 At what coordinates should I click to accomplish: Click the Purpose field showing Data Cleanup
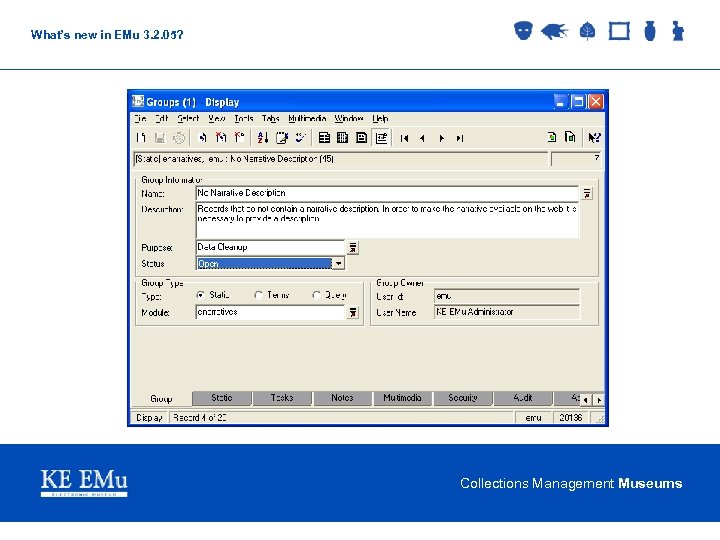[x=270, y=247]
